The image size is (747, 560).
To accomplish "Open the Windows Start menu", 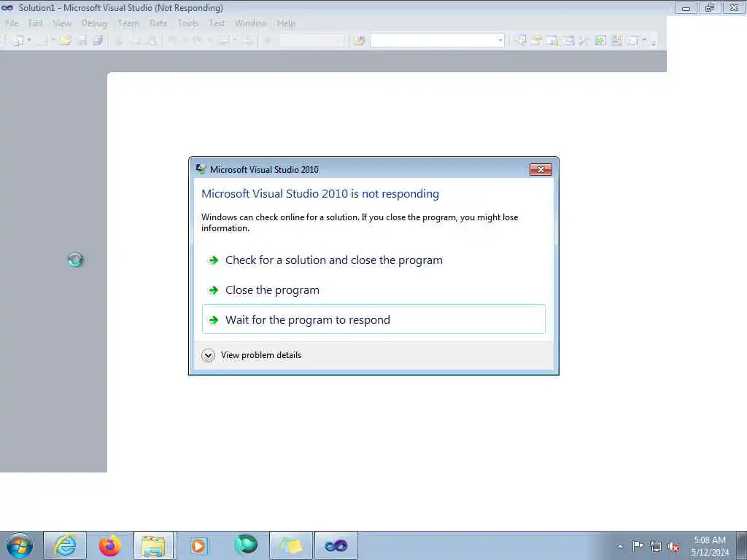I will [20, 545].
